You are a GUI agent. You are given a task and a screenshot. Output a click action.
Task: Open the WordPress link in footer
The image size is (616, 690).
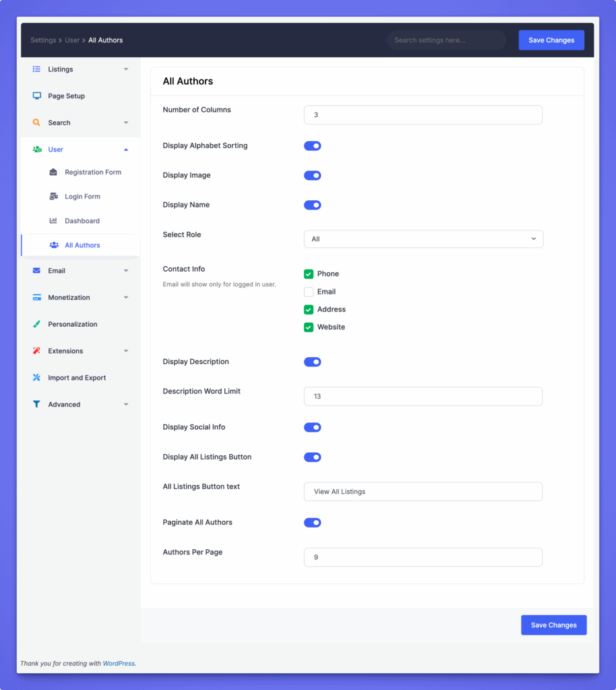pyautogui.click(x=119, y=664)
